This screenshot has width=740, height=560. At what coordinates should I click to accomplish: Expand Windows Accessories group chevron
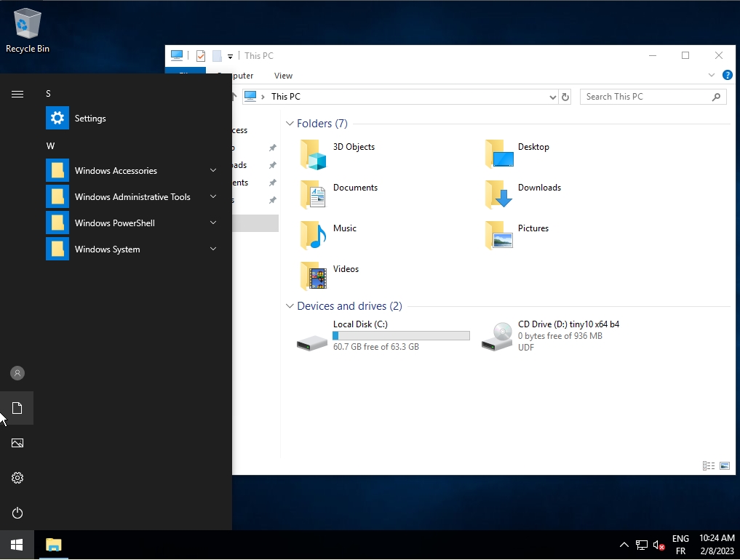coord(213,170)
